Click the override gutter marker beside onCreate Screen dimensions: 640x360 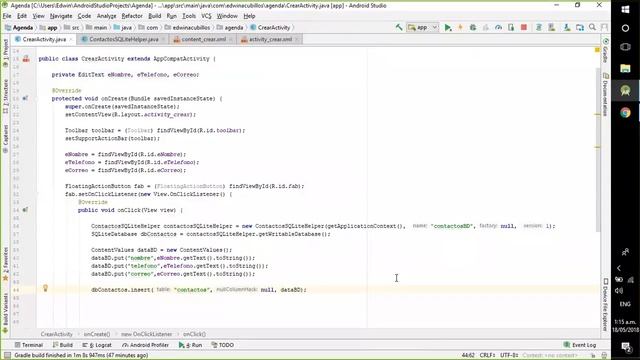[x=25, y=98]
